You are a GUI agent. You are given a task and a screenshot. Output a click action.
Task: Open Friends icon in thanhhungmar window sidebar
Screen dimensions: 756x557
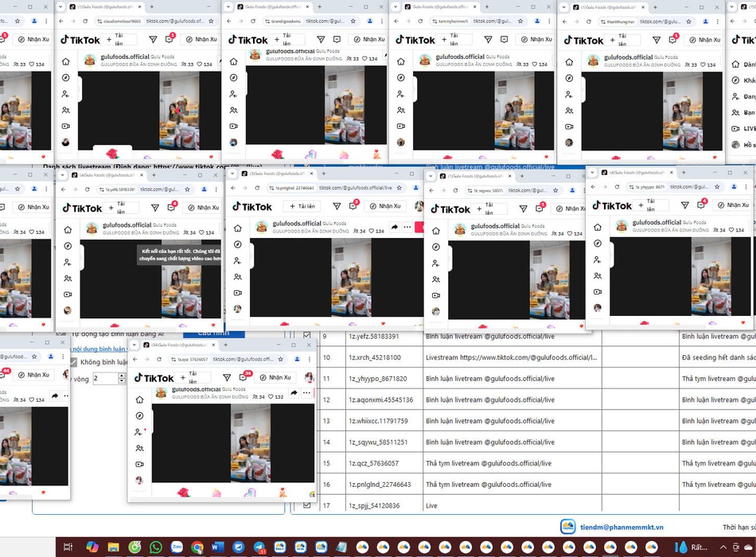tap(569, 111)
